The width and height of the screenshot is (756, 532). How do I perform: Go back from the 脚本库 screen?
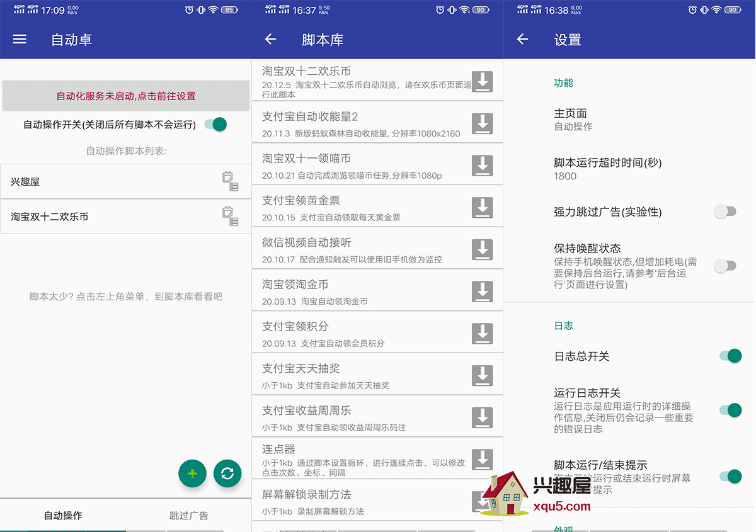tap(271, 40)
